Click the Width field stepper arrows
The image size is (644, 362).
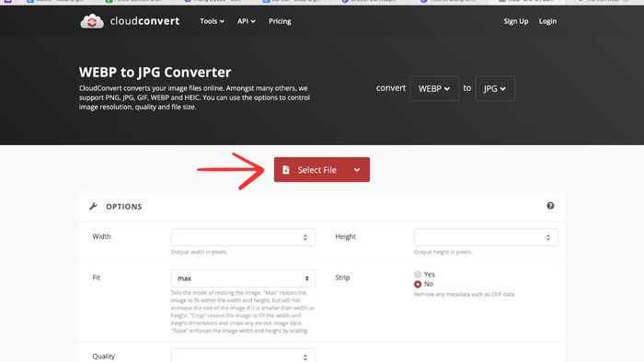[305, 237]
